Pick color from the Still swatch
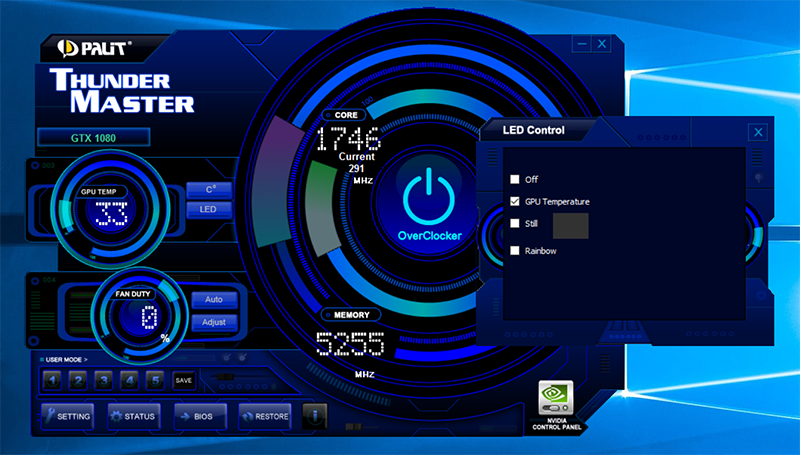 570,225
